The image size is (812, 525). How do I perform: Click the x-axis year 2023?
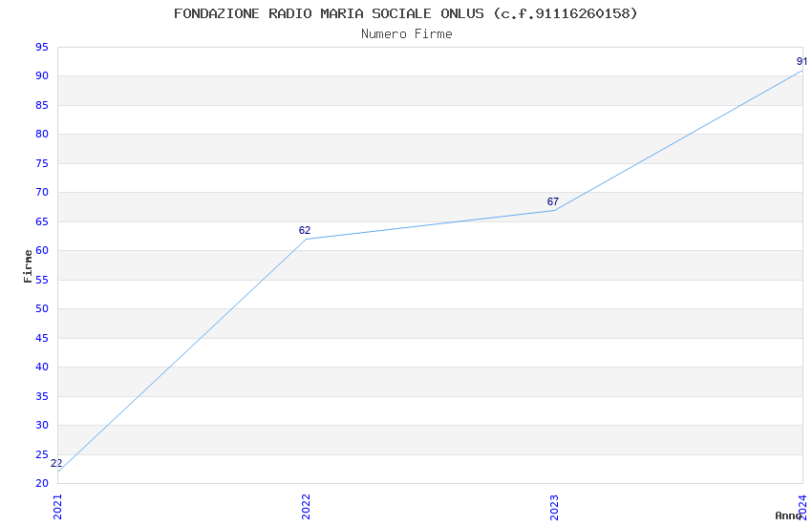point(555,507)
